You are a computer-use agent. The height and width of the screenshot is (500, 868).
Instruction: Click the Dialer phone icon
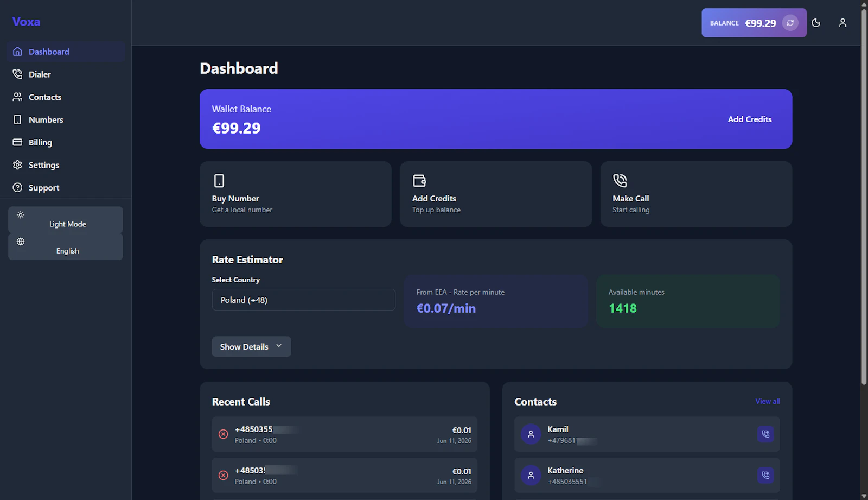tap(17, 74)
